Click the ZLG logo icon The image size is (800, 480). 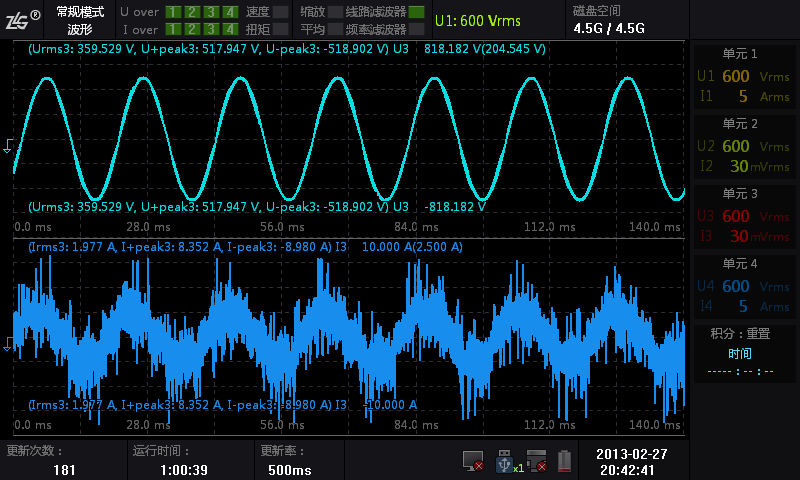[22, 20]
